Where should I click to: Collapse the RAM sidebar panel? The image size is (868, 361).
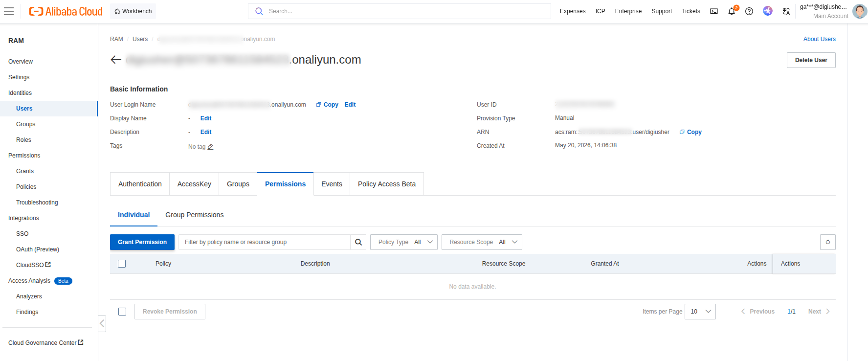point(102,323)
